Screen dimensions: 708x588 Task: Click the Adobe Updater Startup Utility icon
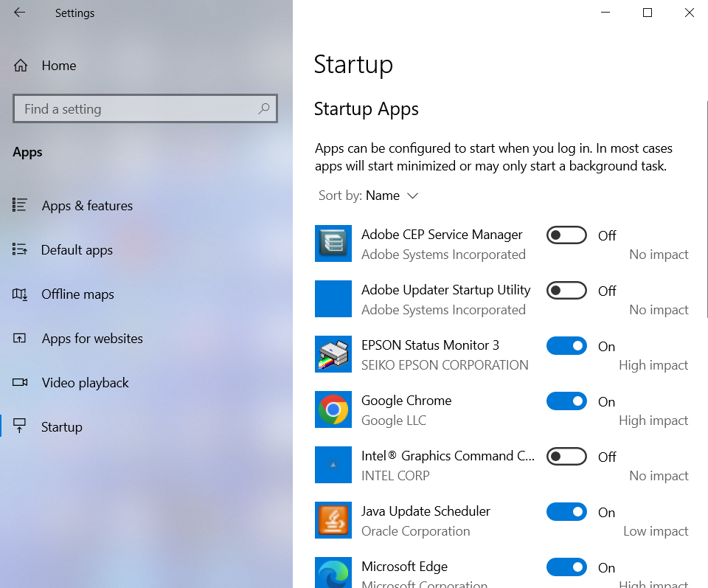click(333, 299)
